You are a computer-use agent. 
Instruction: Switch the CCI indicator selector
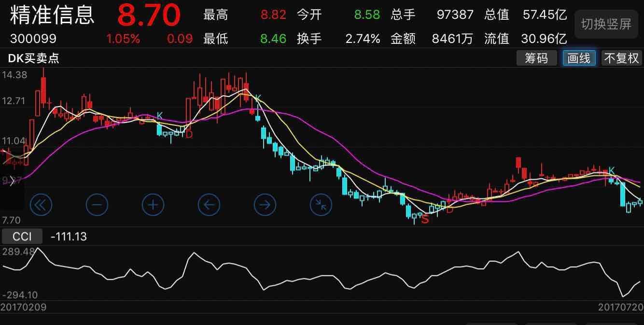click(x=22, y=236)
